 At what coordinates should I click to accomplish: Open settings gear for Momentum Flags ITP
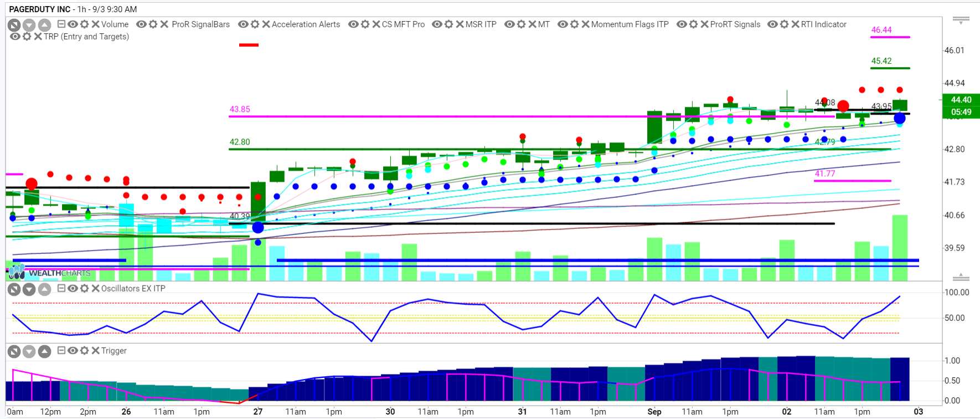pyautogui.click(x=575, y=24)
